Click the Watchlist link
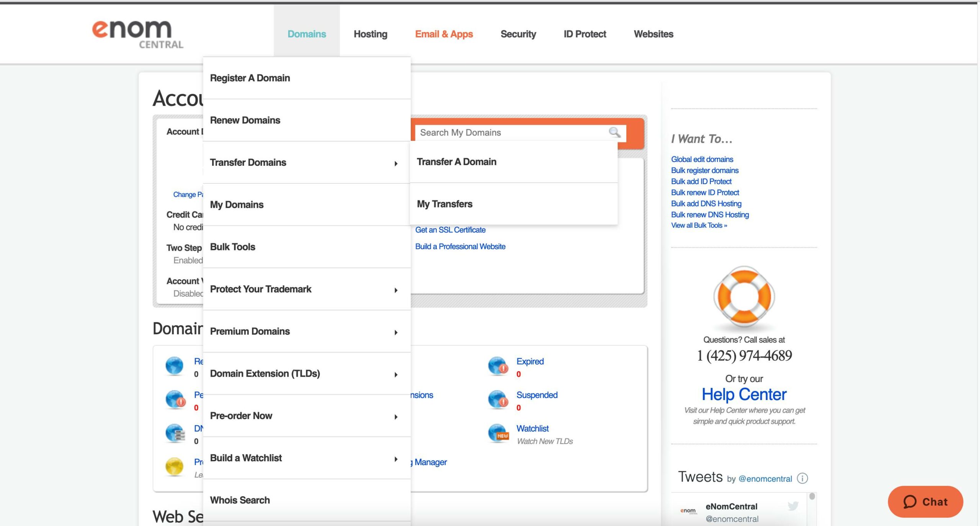The image size is (980, 526). pos(532,428)
